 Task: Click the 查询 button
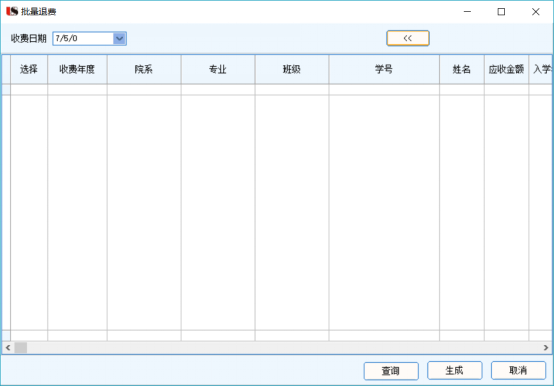click(x=391, y=370)
